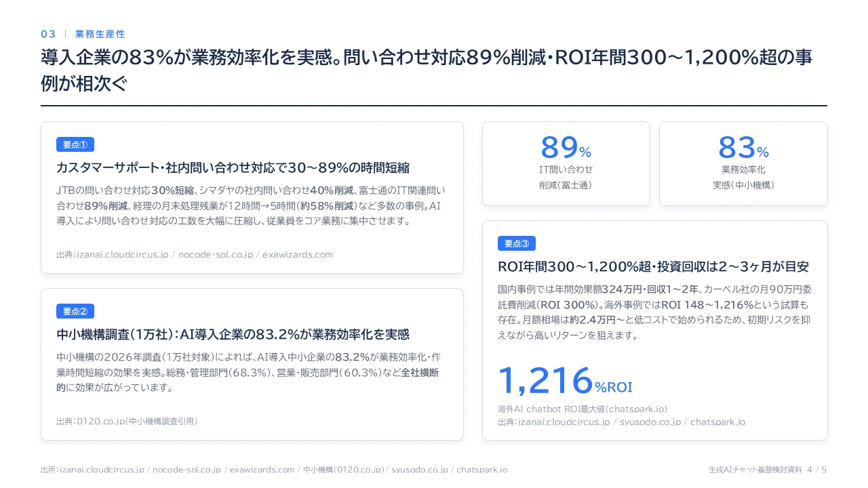Screen dimensions: 868x488
Task: Click the section number 03
Action: (x=48, y=34)
